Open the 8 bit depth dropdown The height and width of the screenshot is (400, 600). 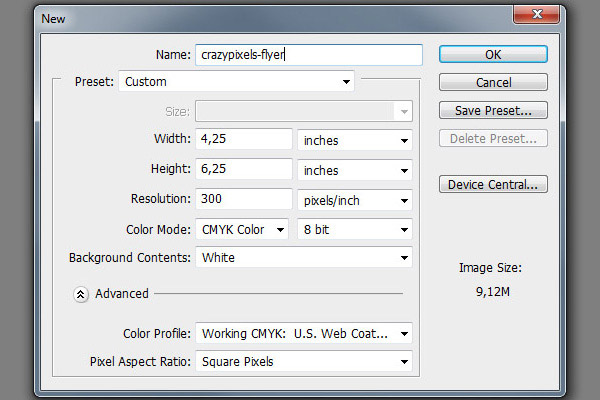[x=354, y=229]
